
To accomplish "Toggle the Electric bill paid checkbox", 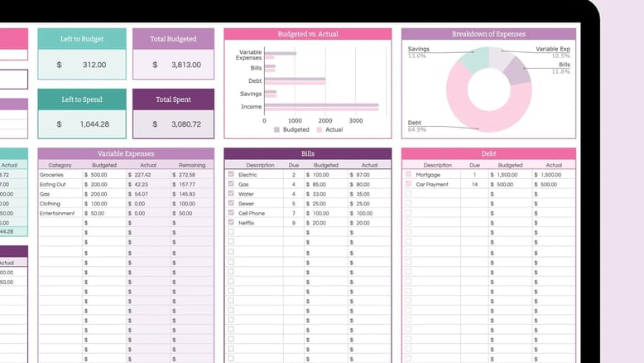I will pos(231,175).
